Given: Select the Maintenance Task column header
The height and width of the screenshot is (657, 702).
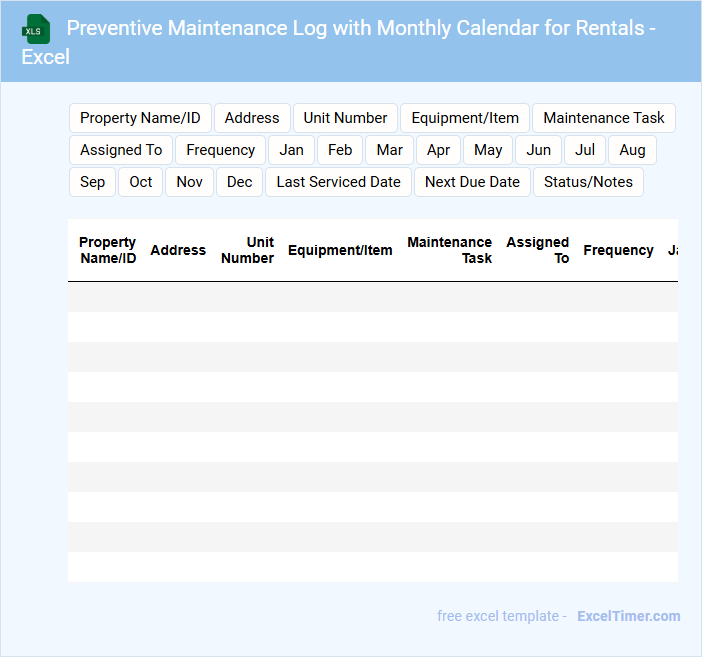Looking at the screenshot, I should [x=449, y=250].
